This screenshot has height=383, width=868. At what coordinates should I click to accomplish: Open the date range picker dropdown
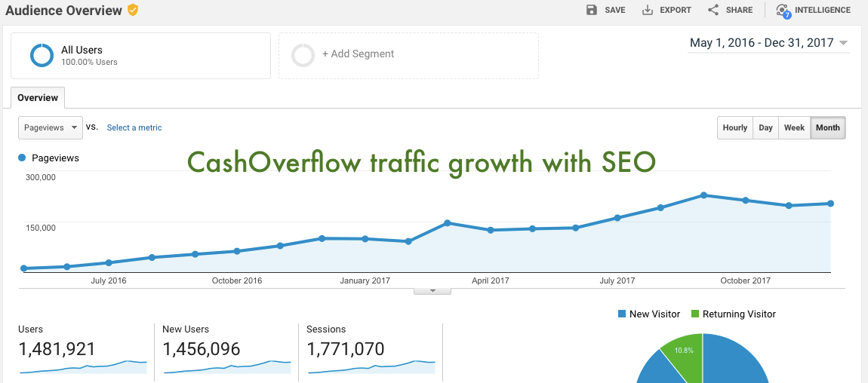tap(768, 43)
